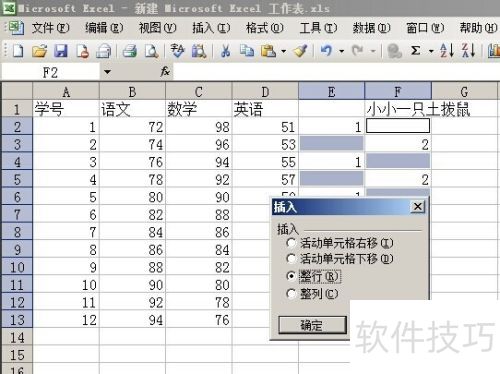Open the Paste options dropdown arrow
This screenshot has height=374, width=500.
point(284,51)
